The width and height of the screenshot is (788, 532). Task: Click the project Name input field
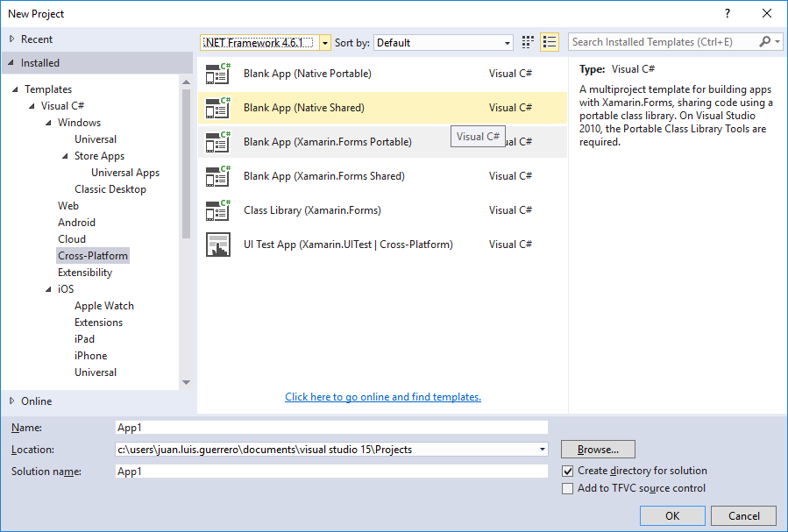coord(331,428)
